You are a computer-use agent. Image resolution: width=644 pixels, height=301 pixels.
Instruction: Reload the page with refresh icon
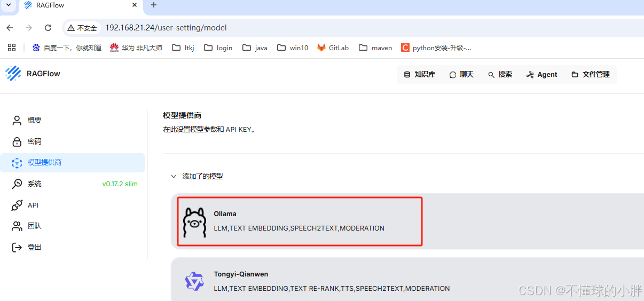48,28
